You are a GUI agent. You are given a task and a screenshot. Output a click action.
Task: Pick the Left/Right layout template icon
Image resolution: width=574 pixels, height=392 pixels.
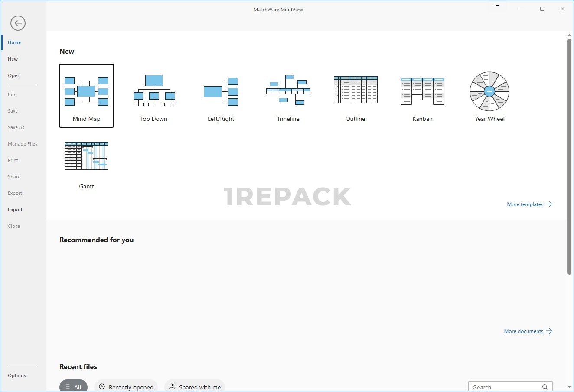tap(221, 91)
